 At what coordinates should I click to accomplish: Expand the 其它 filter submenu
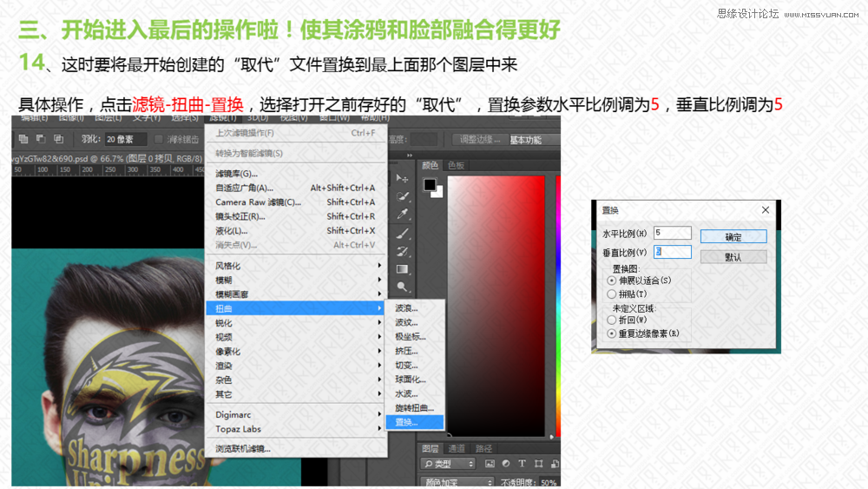click(296, 394)
